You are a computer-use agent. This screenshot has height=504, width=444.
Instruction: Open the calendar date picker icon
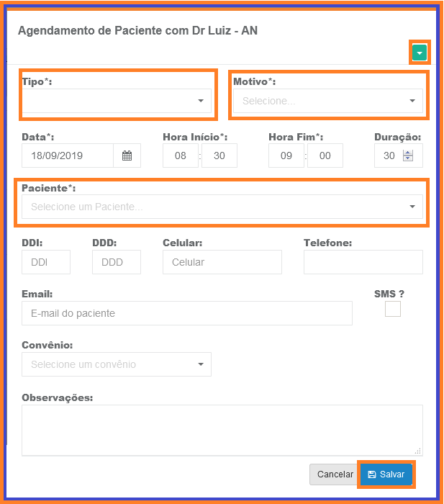tap(127, 156)
